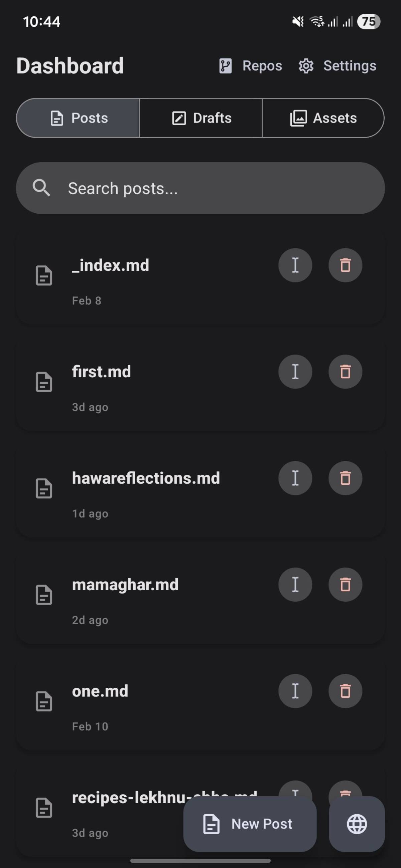
Task: Switch to the Assets tab
Action: (323, 118)
